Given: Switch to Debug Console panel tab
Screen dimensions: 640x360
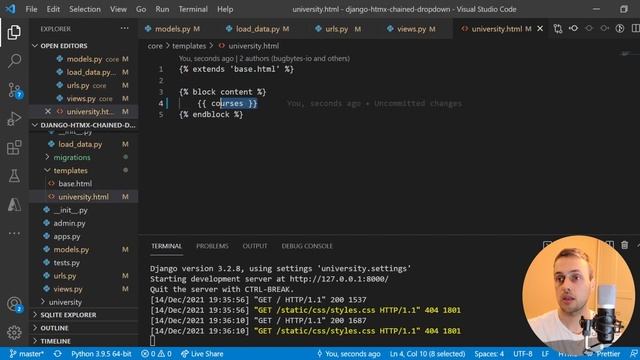Looking at the screenshot, I should pos(307,246).
